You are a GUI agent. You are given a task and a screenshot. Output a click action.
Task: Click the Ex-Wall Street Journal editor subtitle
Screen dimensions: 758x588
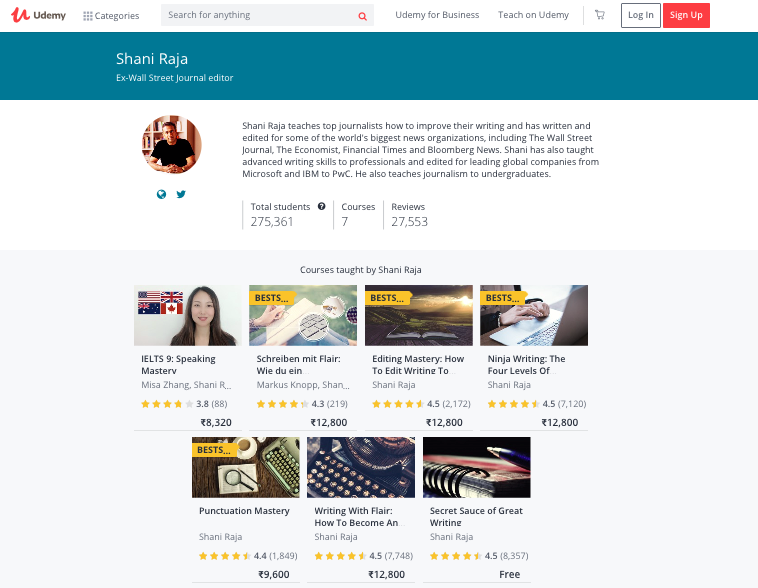[x=175, y=78]
